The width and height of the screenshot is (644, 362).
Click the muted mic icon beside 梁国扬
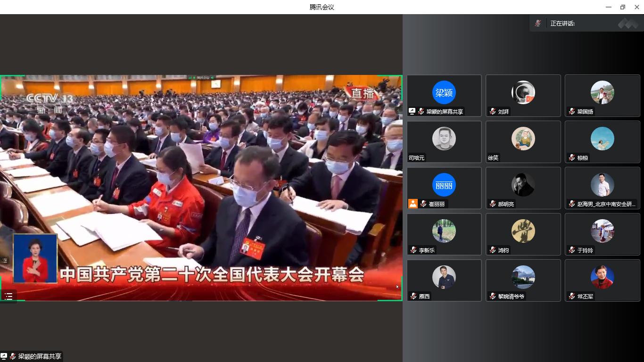pos(572,112)
